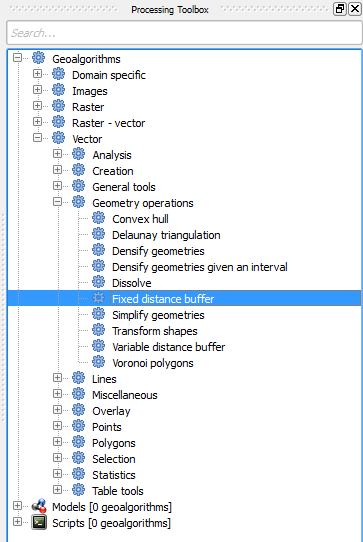The height and width of the screenshot is (542, 363).
Task: Expand the Overlay category
Action: pos(57,410)
